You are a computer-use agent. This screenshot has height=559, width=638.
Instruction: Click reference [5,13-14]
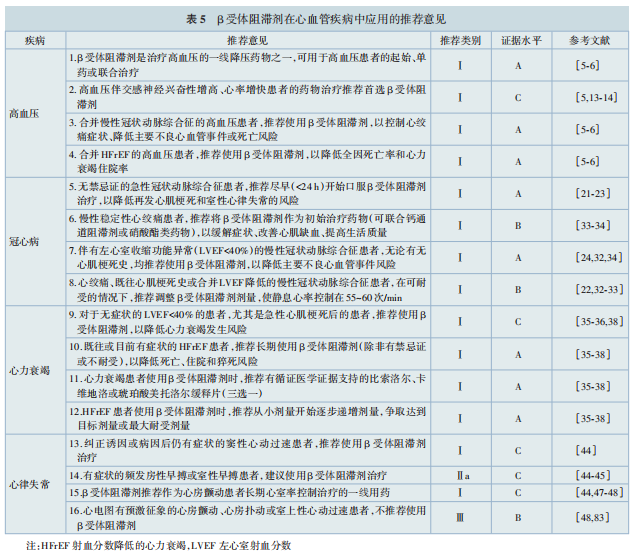596,97
